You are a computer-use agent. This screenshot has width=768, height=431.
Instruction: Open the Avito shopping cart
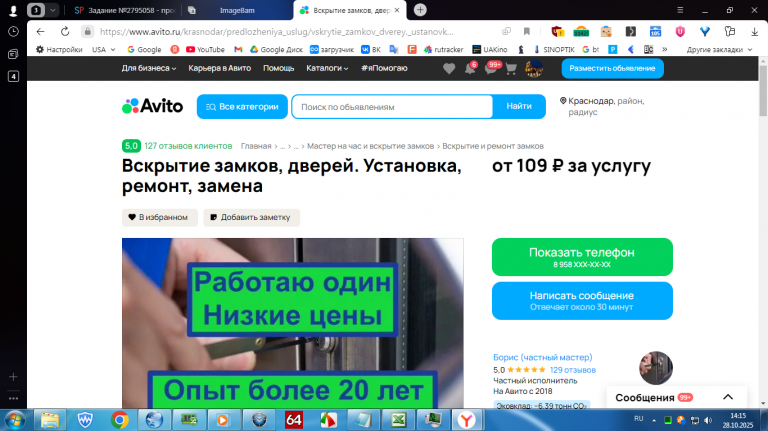click(511, 69)
